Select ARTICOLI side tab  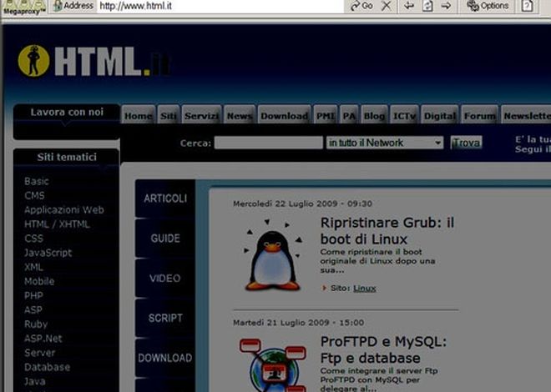tap(165, 199)
